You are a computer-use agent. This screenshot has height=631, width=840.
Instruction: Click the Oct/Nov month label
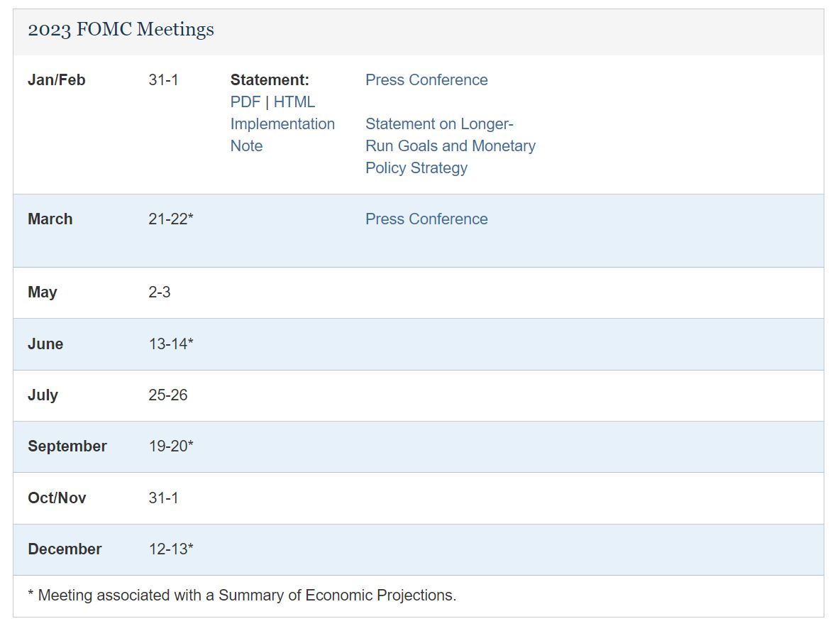pyautogui.click(x=57, y=498)
